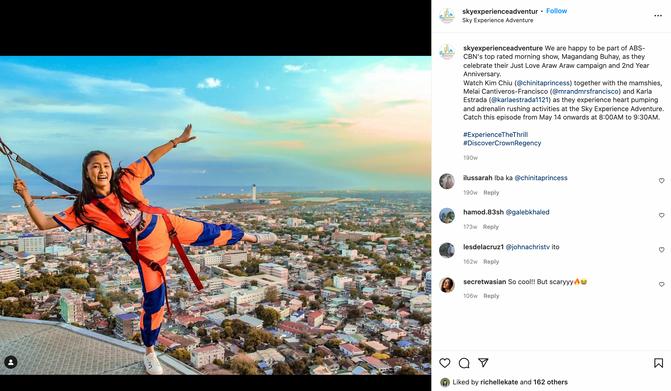Image resolution: width=671 pixels, height=391 pixels.
Task: Open @chinitaprincess mention in ilussarah's comment
Action: coord(541,178)
